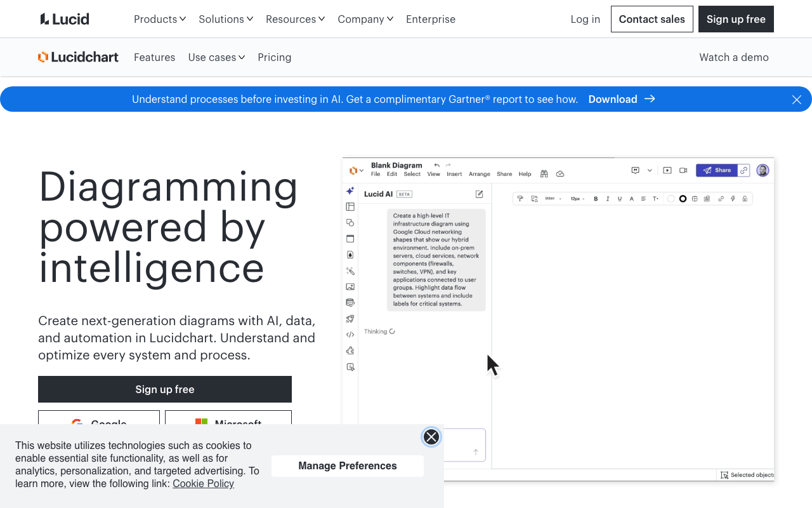Open the black border color swatch
This screenshot has width=812, height=508.
[683, 199]
